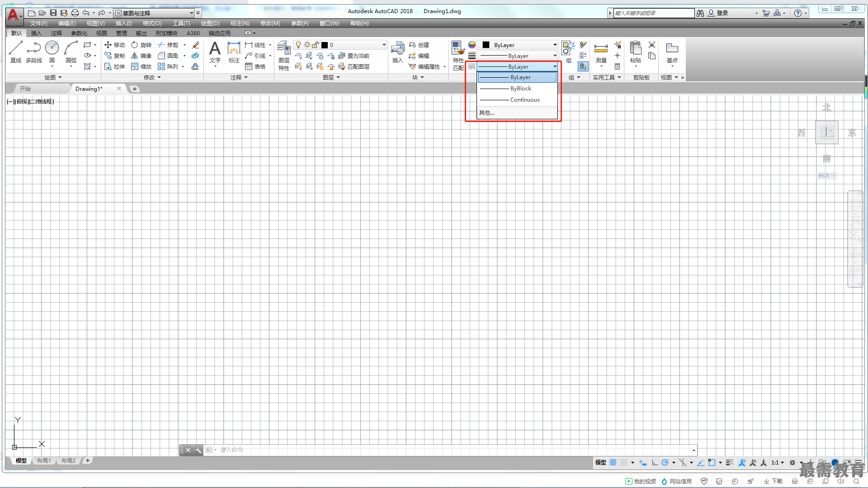Click 登录 (Sign In) button
This screenshot has height=488, width=868.
coord(718,13)
